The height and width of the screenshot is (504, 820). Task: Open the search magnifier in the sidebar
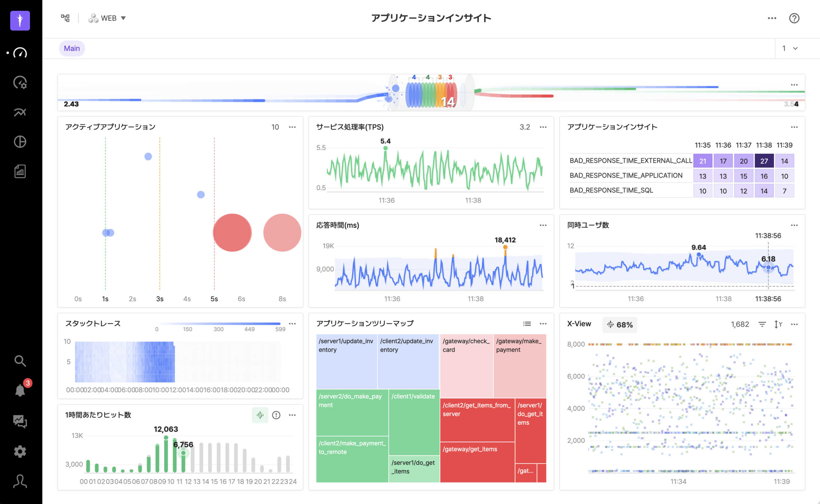[x=20, y=361]
